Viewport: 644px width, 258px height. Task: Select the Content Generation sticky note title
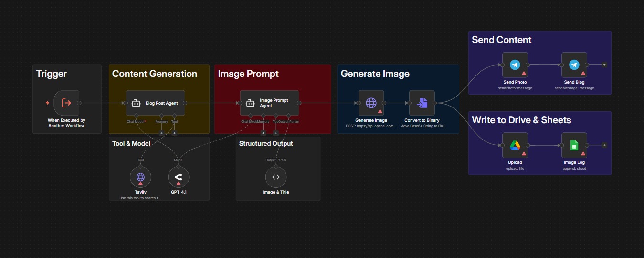[155, 74]
